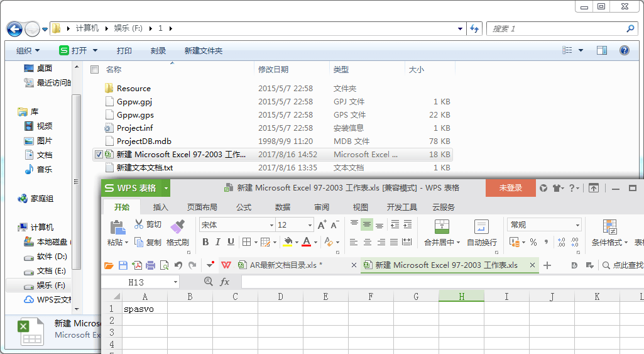Click the Cut (剪切) scissors icon

coord(139,224)
